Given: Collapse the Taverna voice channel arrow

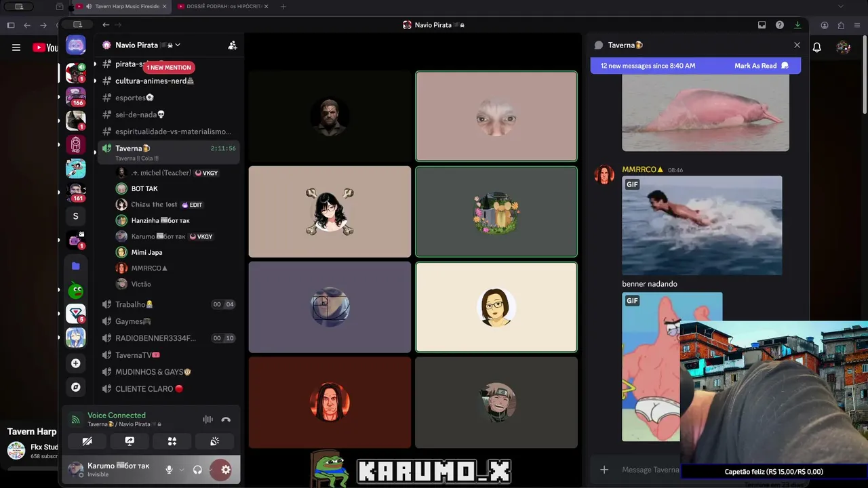Looking at the screenshot, I should pos(95,152).
